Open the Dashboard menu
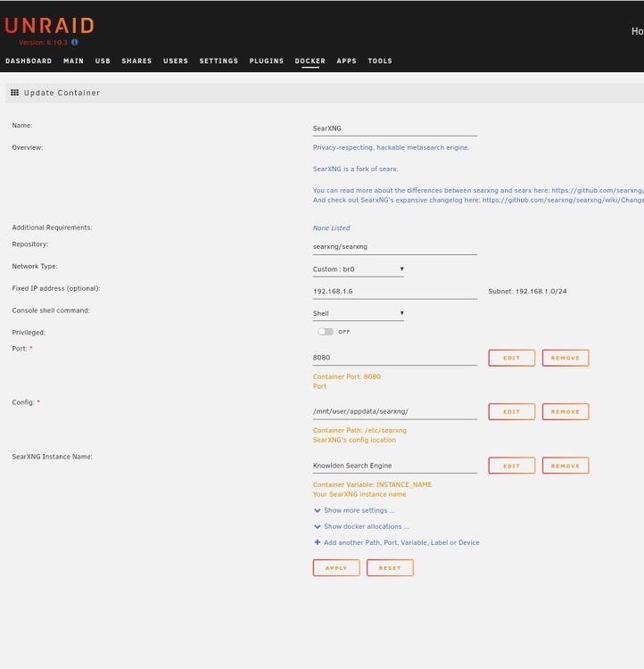This screenshot has width=644, height=669. 29,61
